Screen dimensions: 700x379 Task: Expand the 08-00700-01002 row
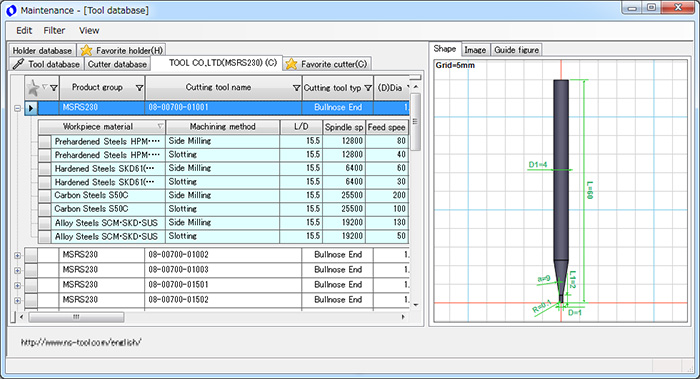[x=17, y=256]
